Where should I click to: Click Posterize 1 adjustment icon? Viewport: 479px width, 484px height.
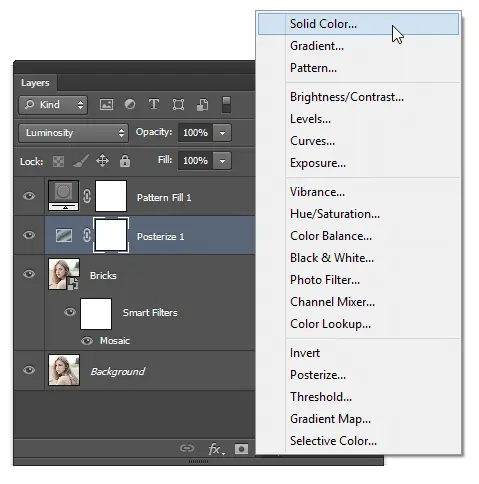64,235
